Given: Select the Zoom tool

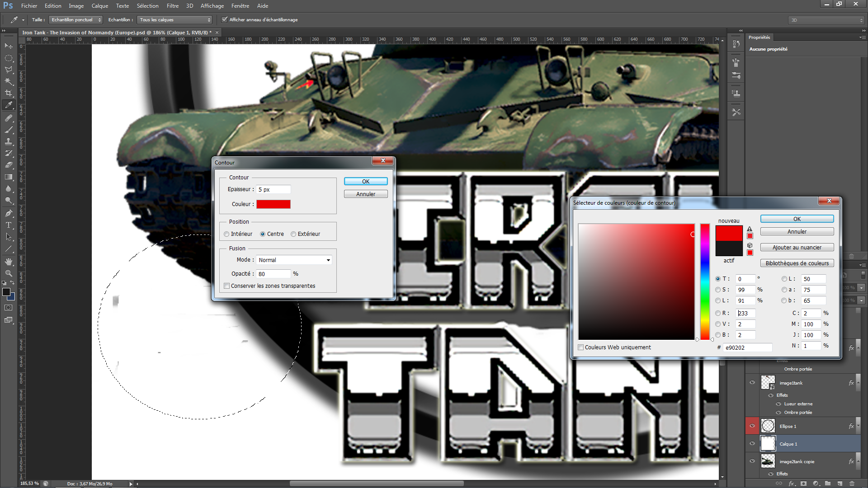Looking at the screenshot, I should [9, 273].
